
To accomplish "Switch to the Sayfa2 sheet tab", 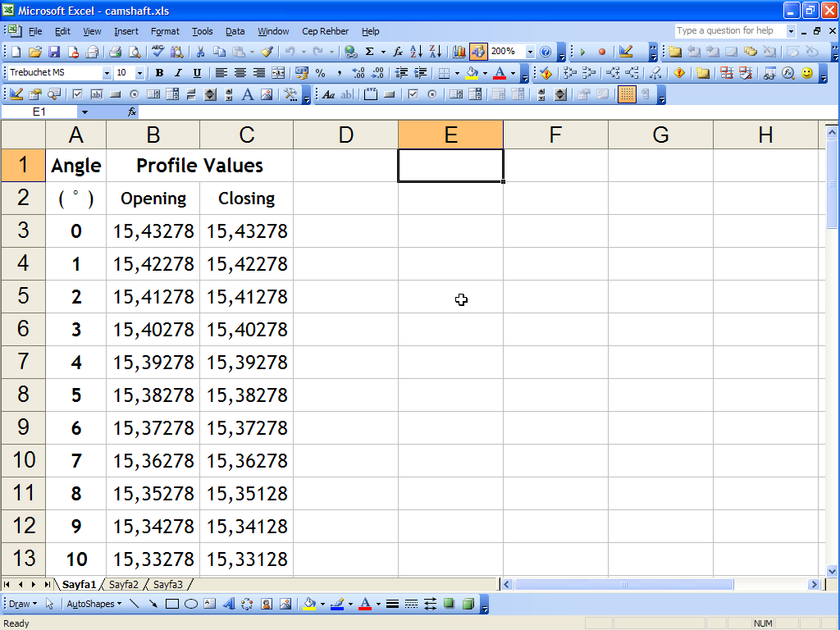I will [x=124, y=585].
